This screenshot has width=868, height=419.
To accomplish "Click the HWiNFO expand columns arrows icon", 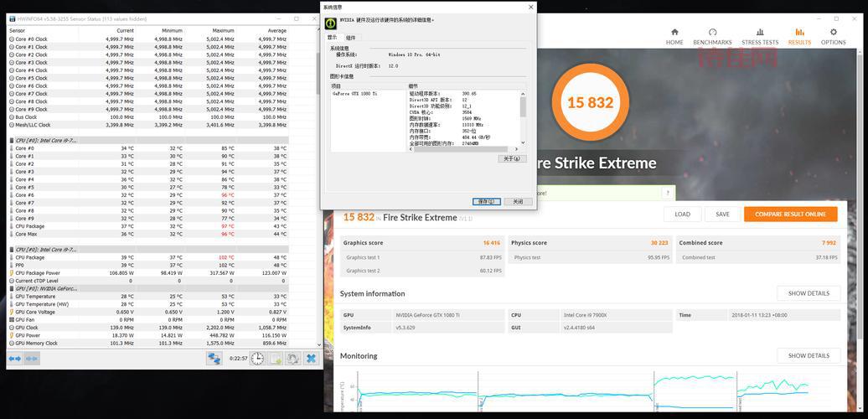I will (x=14, y=359).
